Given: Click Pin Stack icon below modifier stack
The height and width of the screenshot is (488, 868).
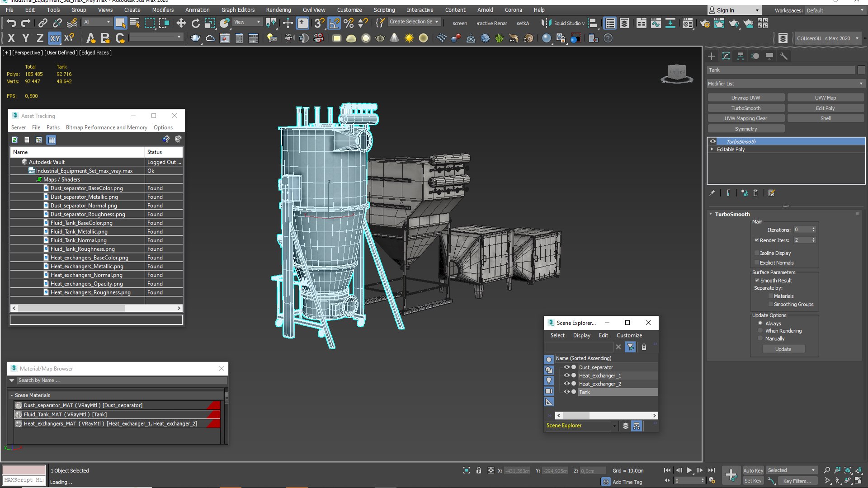Looking at the screenshot, I should coord(712,193).
